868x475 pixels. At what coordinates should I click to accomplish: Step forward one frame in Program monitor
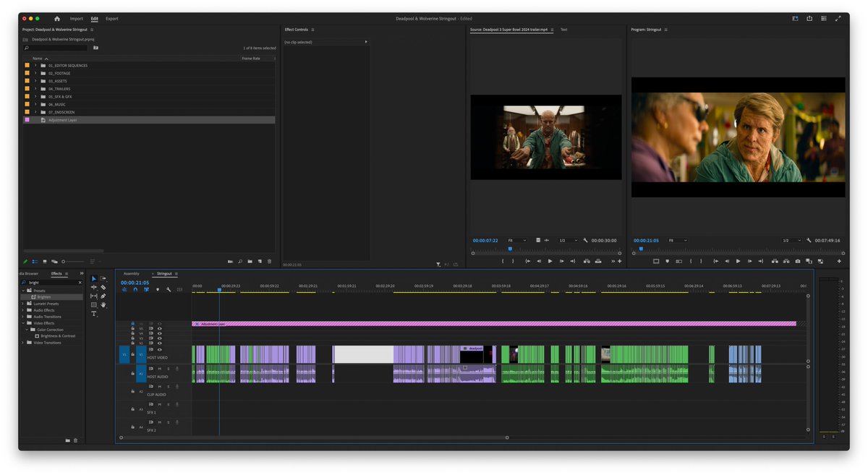[750, 261]
